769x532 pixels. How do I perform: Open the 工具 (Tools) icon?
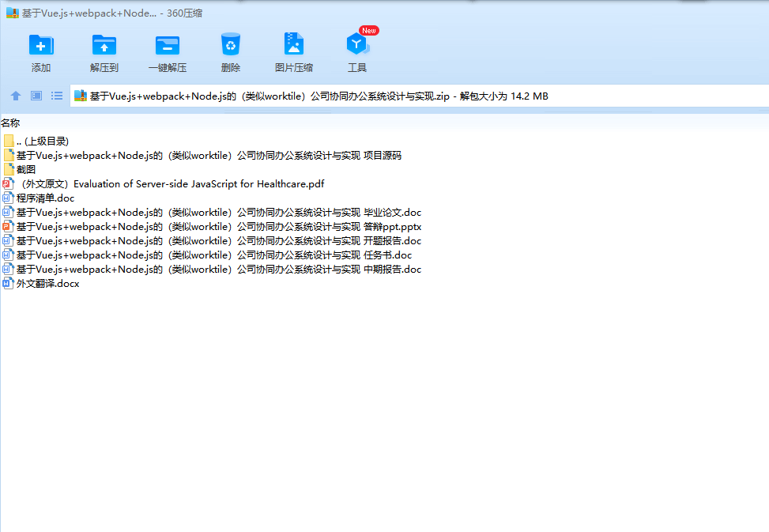point(357,44)
